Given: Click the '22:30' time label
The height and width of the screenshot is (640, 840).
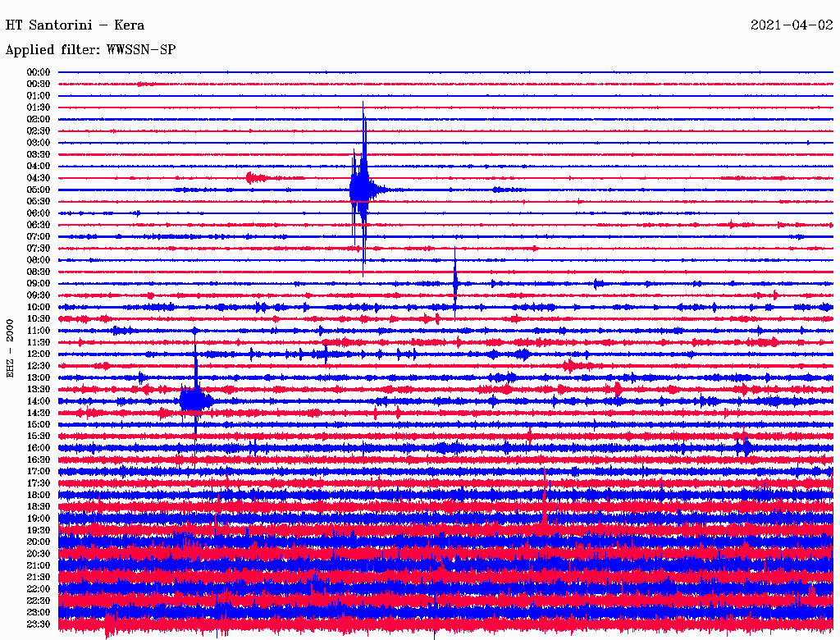Looking at the screenshot, I should coord(38,601).
